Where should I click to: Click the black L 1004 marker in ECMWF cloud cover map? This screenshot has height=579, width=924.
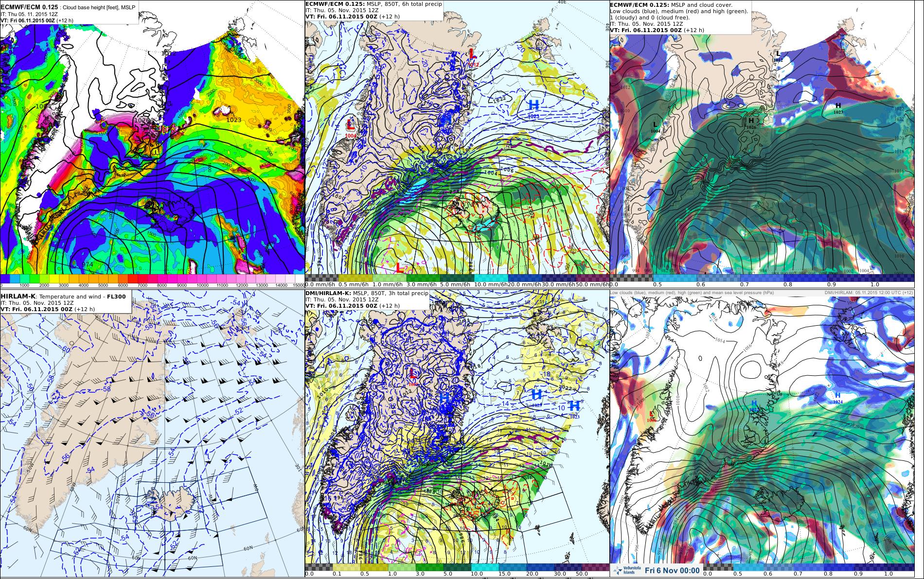coord(655,127)
